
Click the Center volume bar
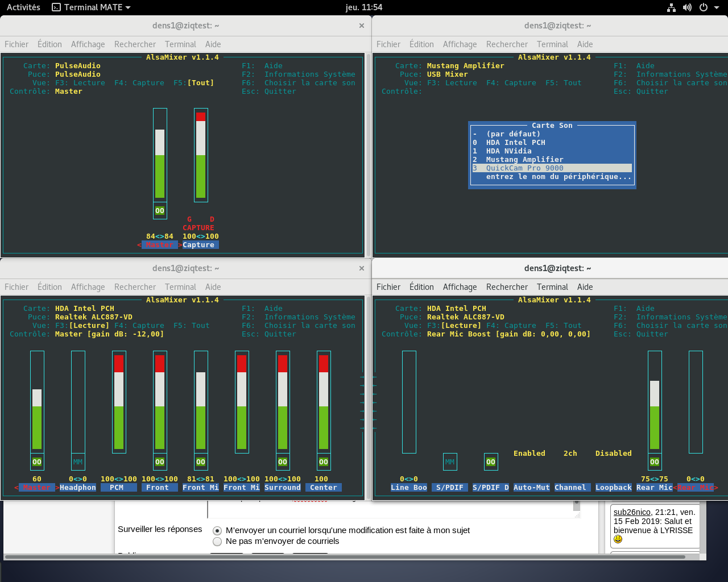point(324,402)
